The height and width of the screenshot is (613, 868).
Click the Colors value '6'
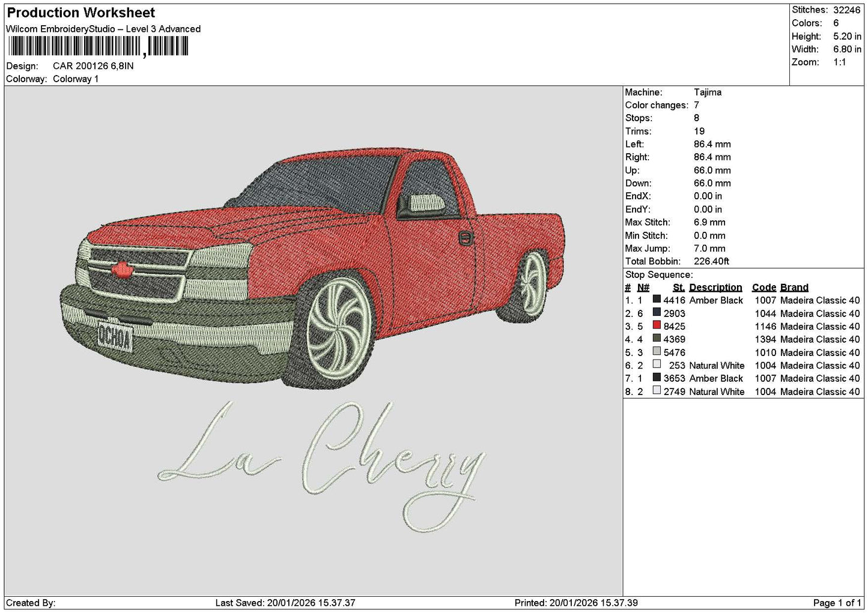(836, 23)
